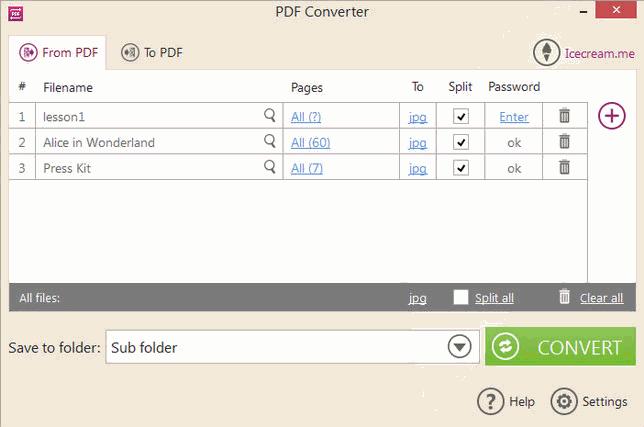This screenshot has height=427, width=644.
Task: Remove Alice in Wonderland using trash icon
Action: tap(564, 142)
